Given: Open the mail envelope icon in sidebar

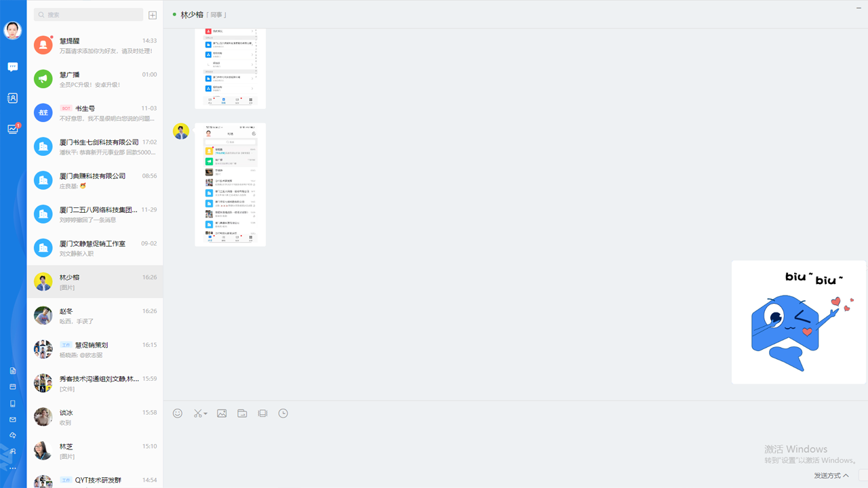Looking at the screenshot, I should point(13,420).
